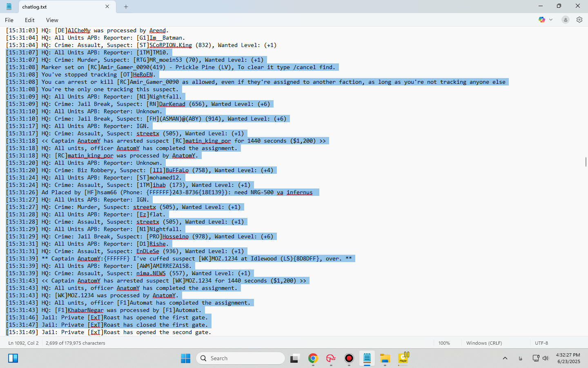Screen dimensions: 588x368
Task: Click the Reporter [AWM]AMIRREZA158 line
Action: 99,266
